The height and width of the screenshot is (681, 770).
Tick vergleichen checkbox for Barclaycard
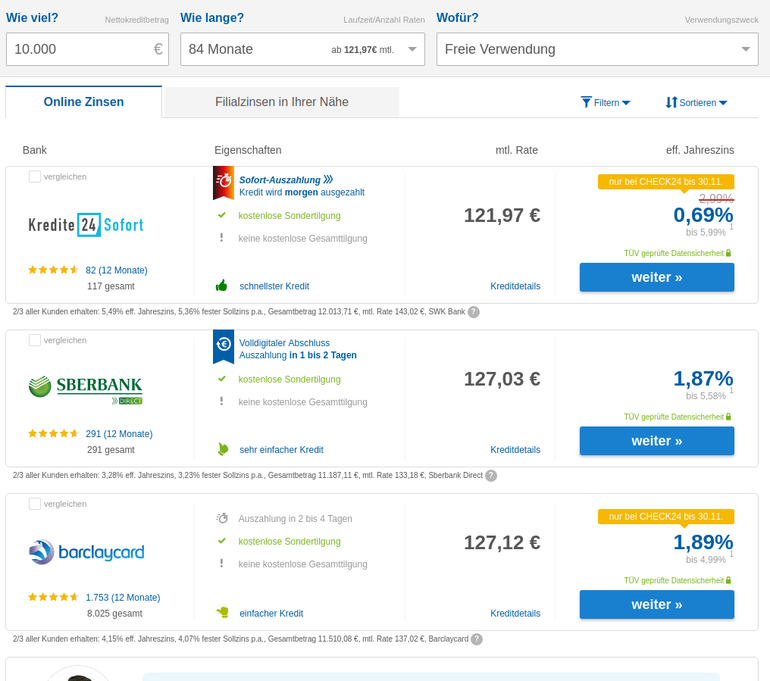[34, 504]
